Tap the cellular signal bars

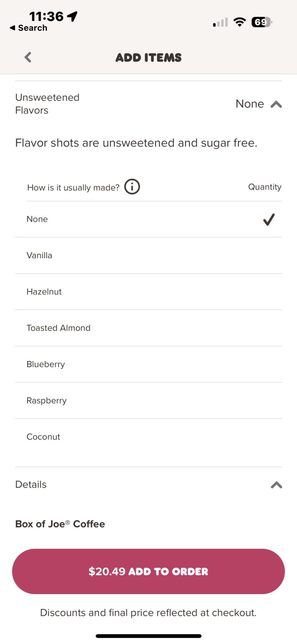pos(220,23)
